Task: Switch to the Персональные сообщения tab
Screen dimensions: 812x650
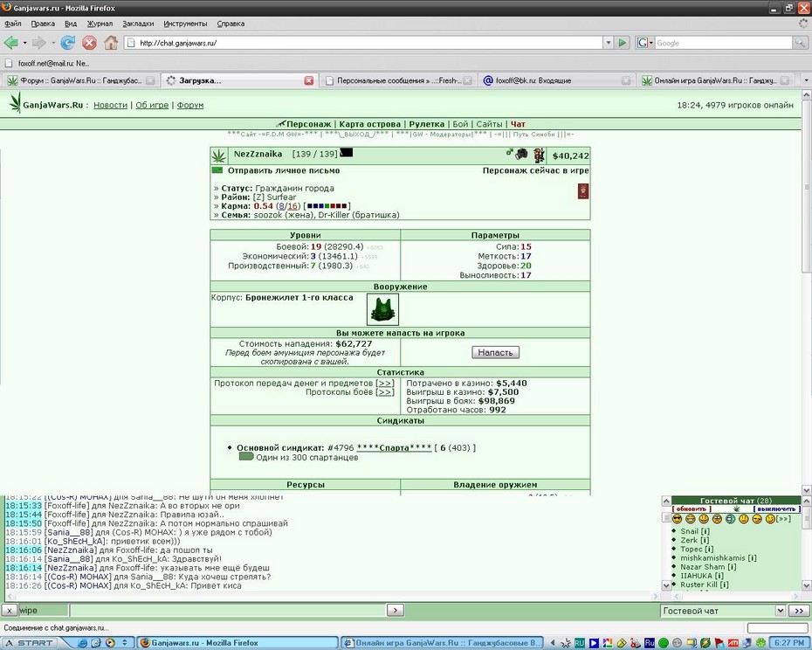Action: (x=398, y=80)
